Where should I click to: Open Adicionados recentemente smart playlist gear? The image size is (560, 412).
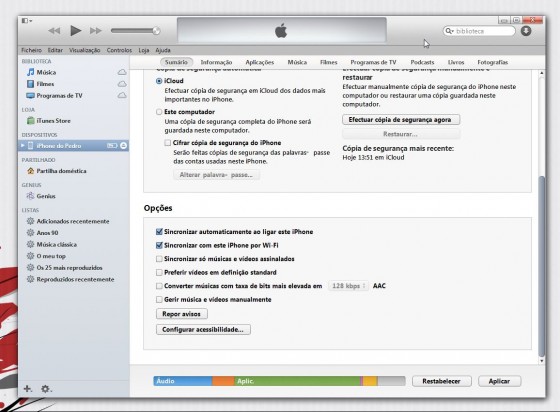pyautogui.click(x=31, y=221)
